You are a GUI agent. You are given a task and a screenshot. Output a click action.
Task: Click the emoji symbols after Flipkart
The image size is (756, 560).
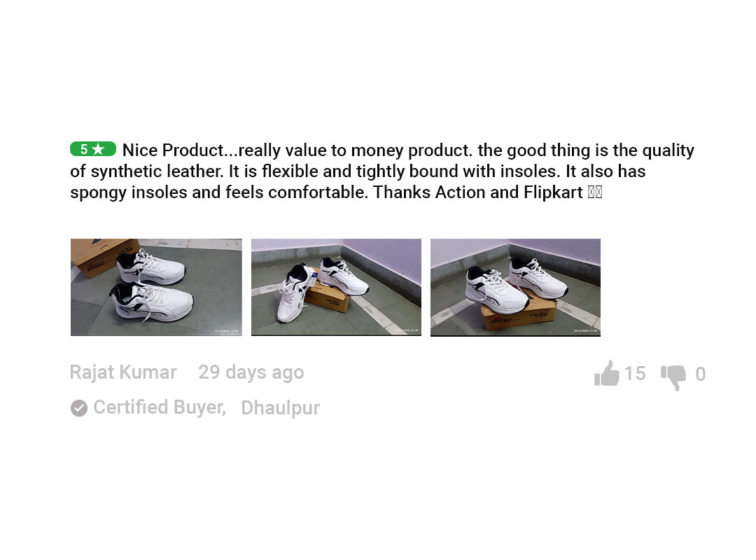(594, 192)
